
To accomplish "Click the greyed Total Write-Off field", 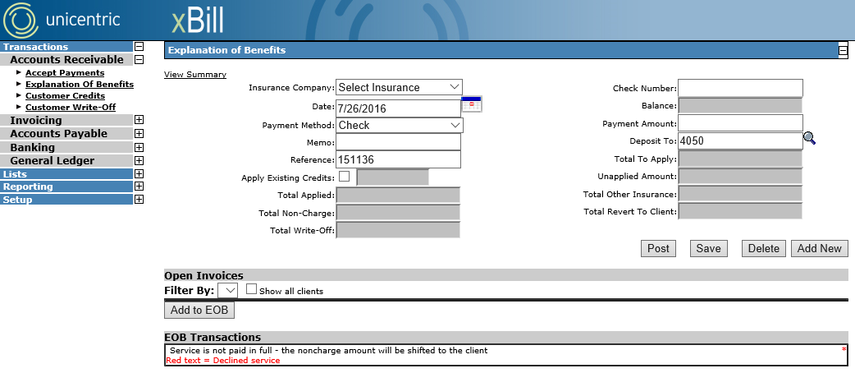I will (398, 230).
